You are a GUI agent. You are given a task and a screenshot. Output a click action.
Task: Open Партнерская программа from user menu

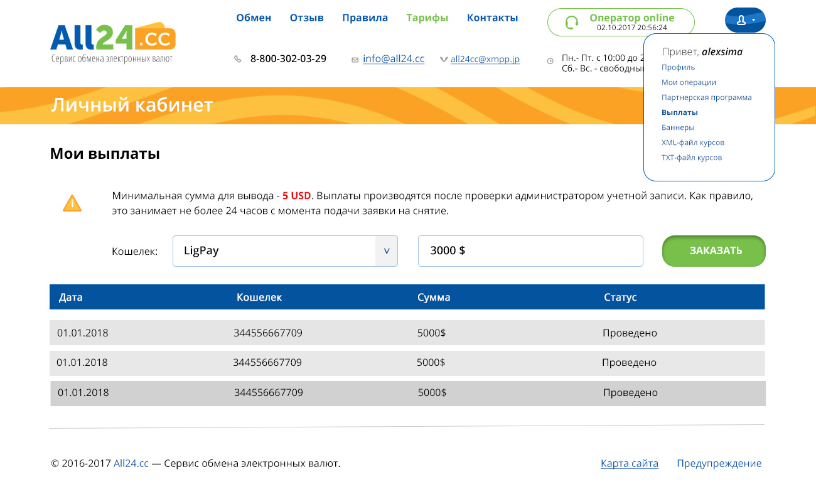point(706,97)
